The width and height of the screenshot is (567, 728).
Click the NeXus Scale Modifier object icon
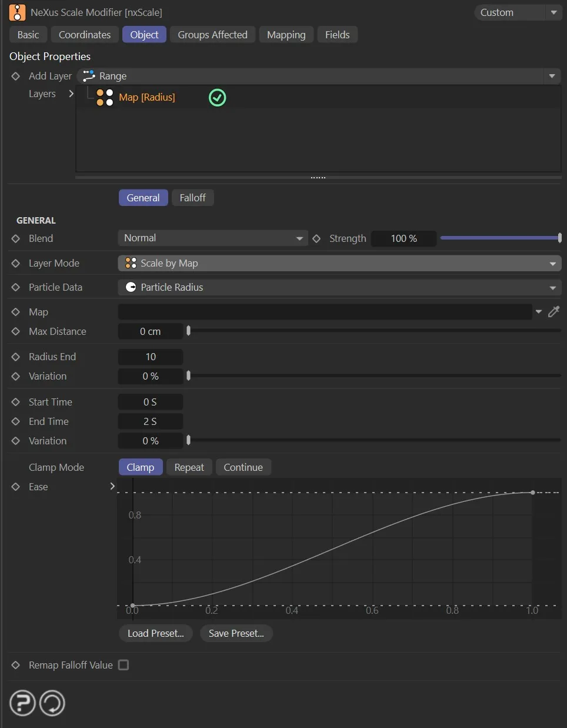[x=17, y=12]
